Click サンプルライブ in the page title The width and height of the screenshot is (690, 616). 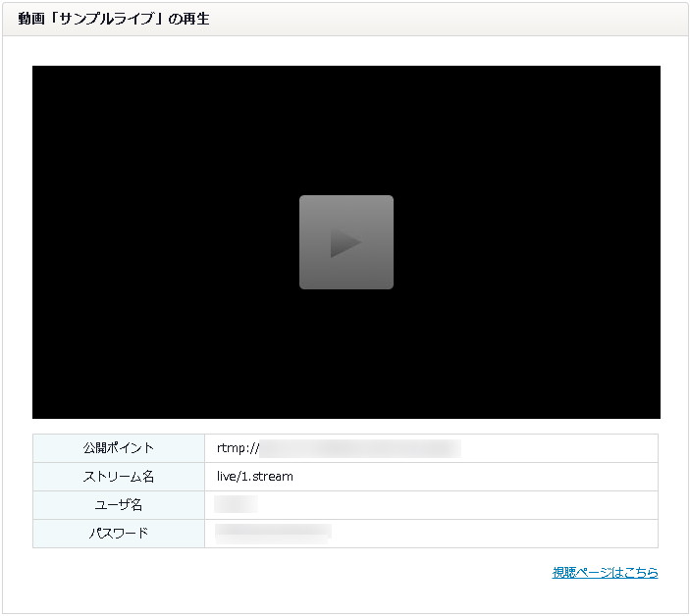pos(105,19)
